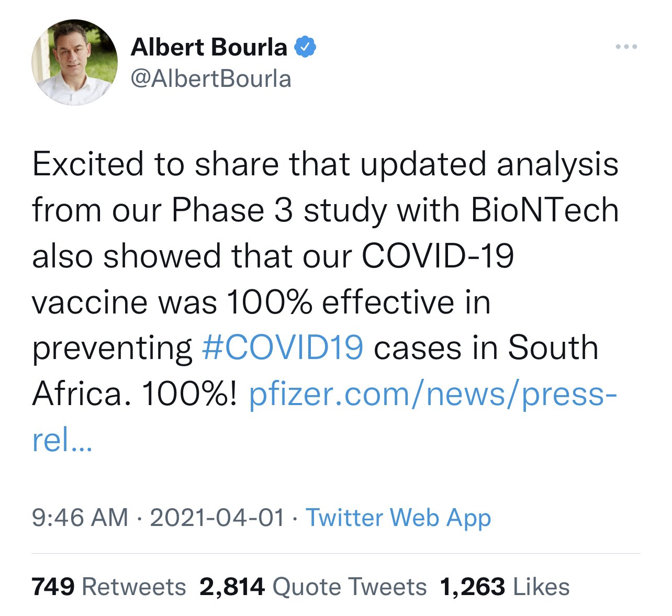Open the more options three-dot menu
Viewport: 672px width, 616px height.
[x=626, y=47]
